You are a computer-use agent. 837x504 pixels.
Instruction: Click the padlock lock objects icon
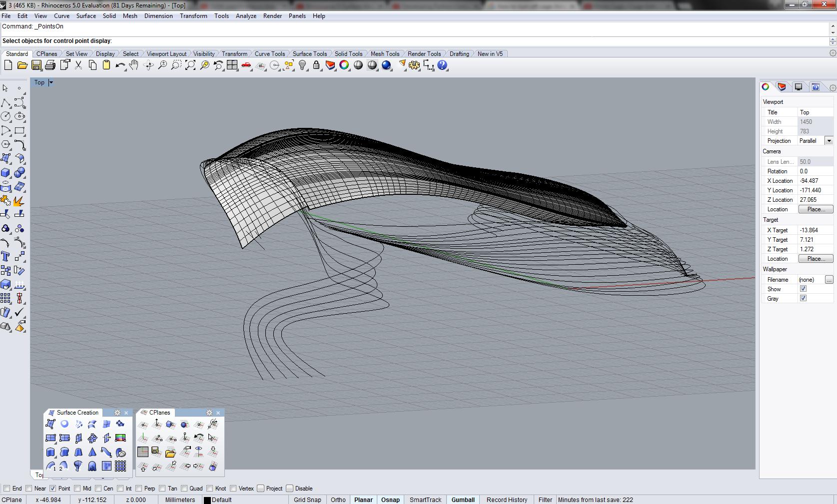[x=316, y=65]
